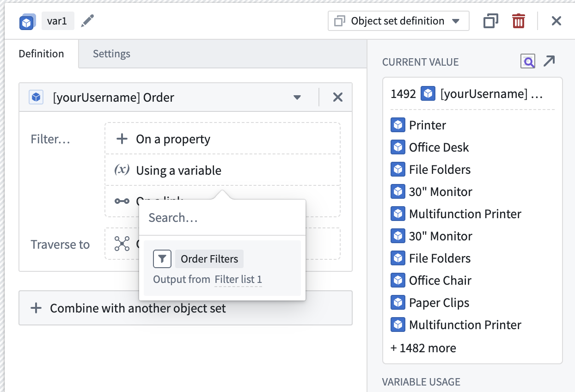Close the variable editor panel
Image resolution: width=575 pixels, height=392 pixels.
556,21
